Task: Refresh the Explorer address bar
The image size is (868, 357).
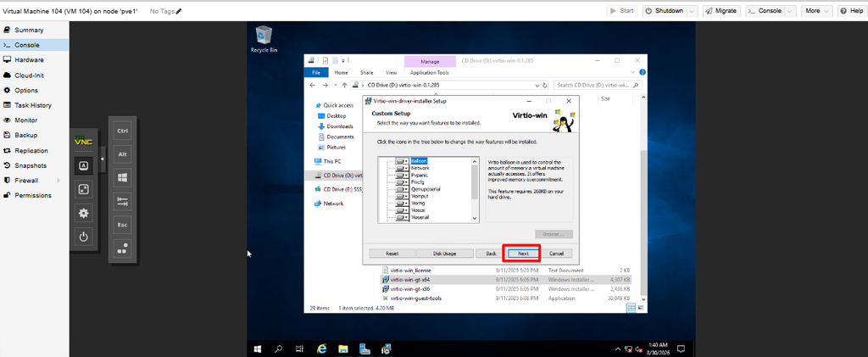Action: 545,86
